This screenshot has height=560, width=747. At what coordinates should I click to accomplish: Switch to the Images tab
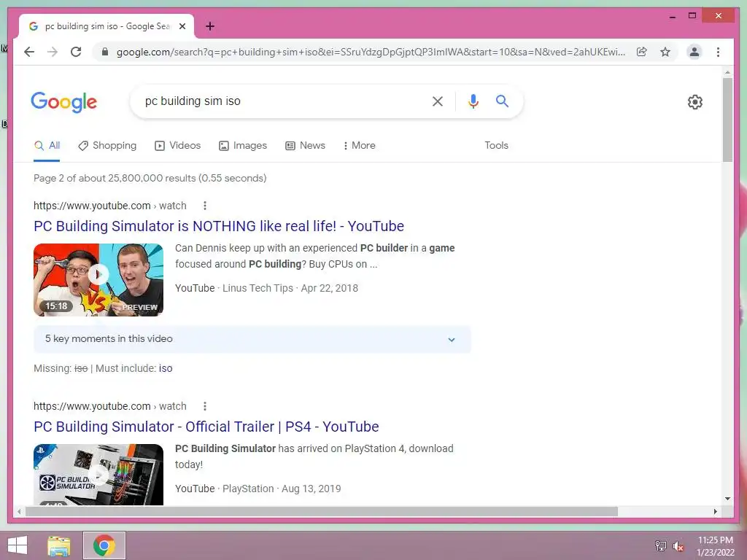[242, 145]
